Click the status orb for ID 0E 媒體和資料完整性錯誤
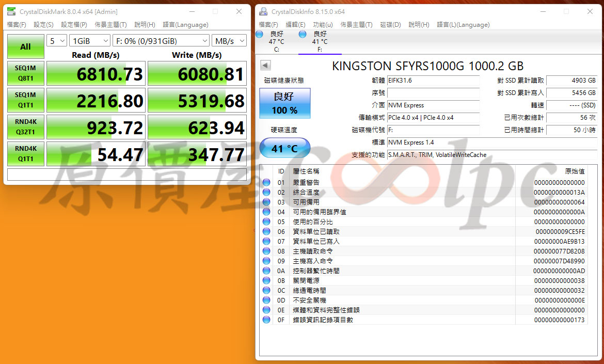Viewport: 604px width, 364px height. pos(266,310)
